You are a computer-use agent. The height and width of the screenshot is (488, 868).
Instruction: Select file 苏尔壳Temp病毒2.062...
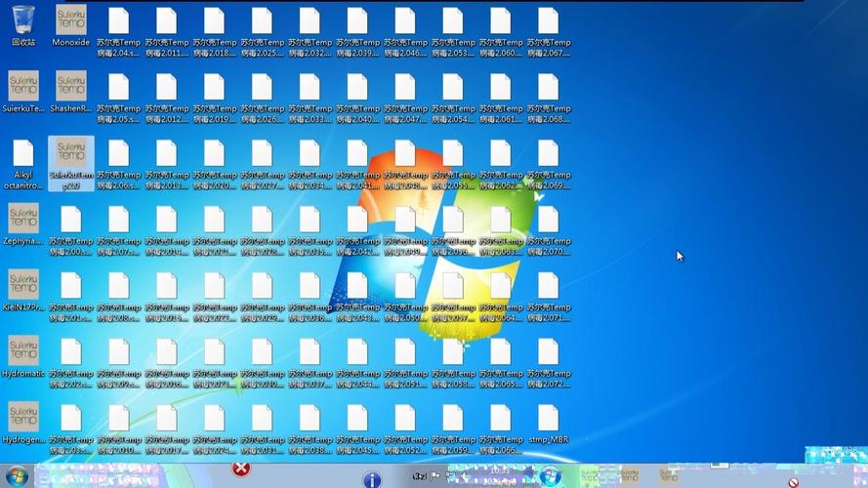click(x=501, y=164)
